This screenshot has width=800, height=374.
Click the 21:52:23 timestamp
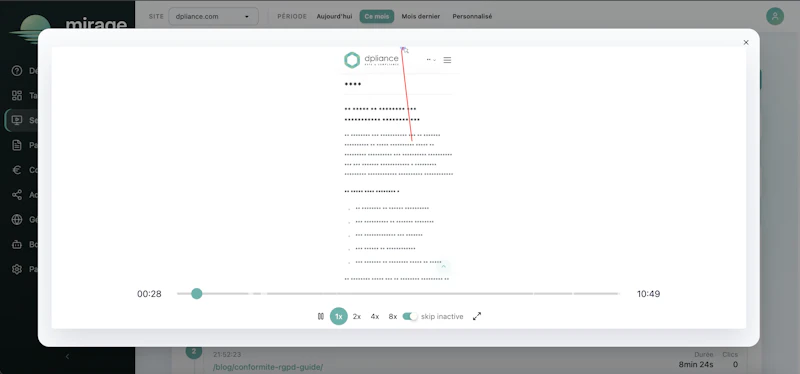pos(227,354)
